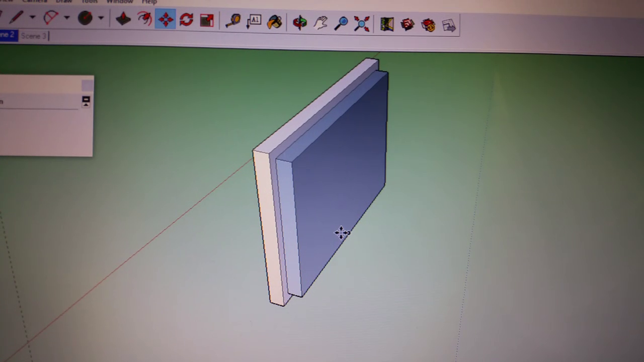
Task: Click the Send to LayOut icon
Action: pyautogui.click(x=449, y=25)
